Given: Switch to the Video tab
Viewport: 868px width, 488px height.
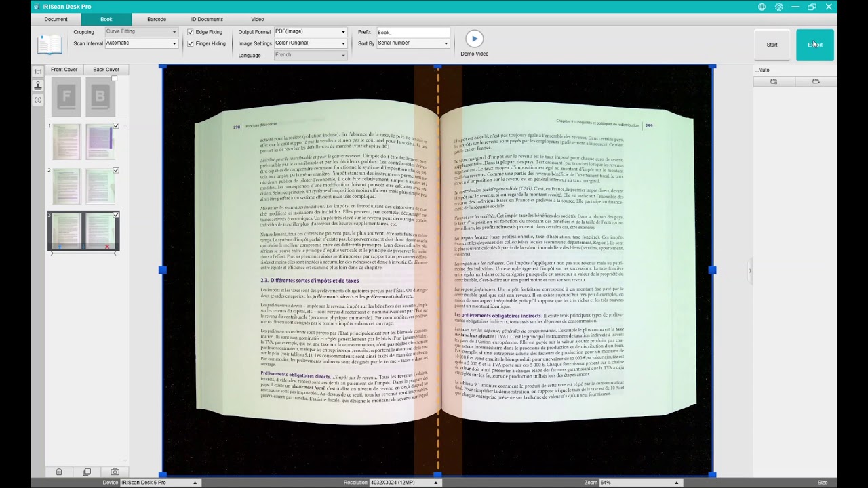Looking at the screenshot, I should coord(258,20).
